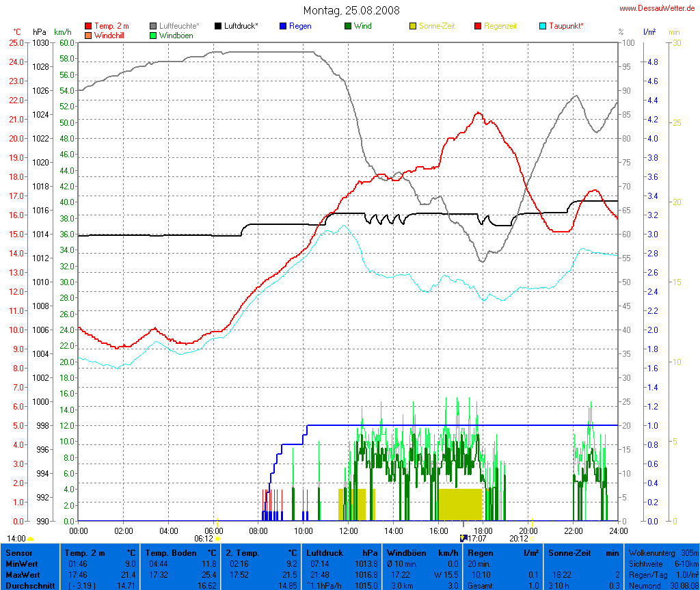Click the yellow Sonne-Zeit legend swatch
This screenshot has height=590, width=700.
tap(414, 26)
